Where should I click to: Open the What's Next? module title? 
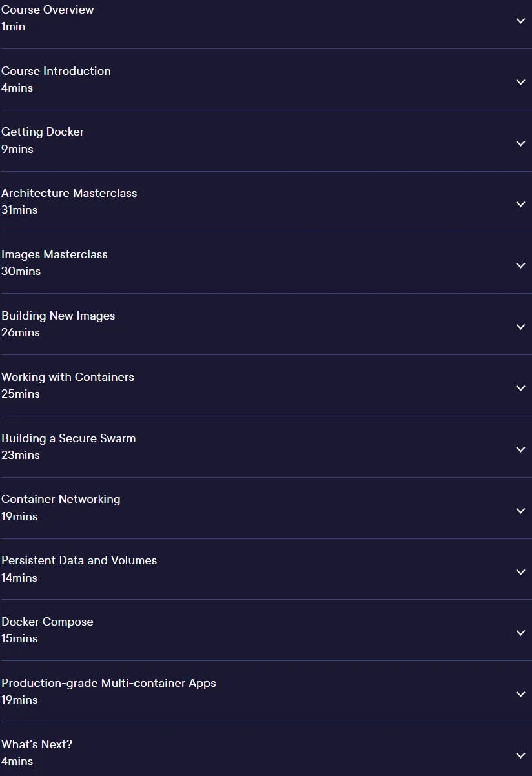click(37, 744)
